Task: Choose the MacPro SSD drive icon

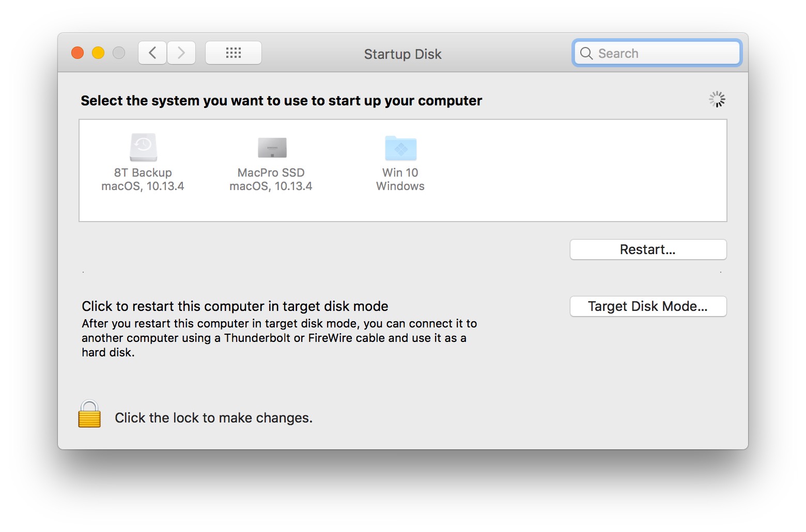Action: point(272,148)
